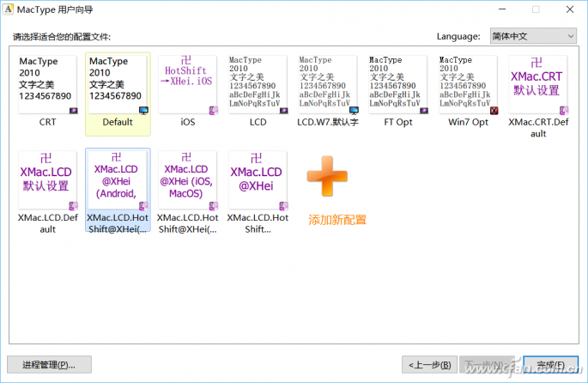Screen dimensions: 588x383
Task: Select XMac.LCD @XHei (iOS, MacOS) thumbnail
Action: tap(187, 180)
